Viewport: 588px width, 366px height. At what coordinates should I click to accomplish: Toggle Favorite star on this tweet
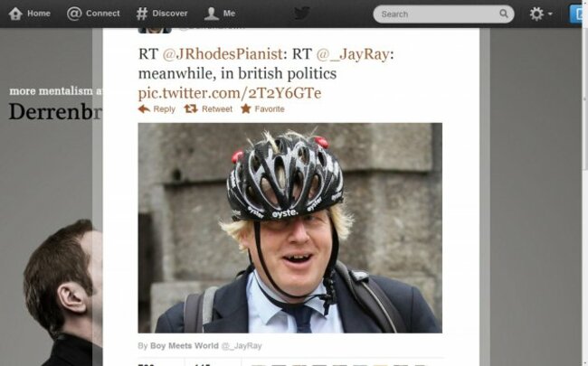[x=263, y=109]
